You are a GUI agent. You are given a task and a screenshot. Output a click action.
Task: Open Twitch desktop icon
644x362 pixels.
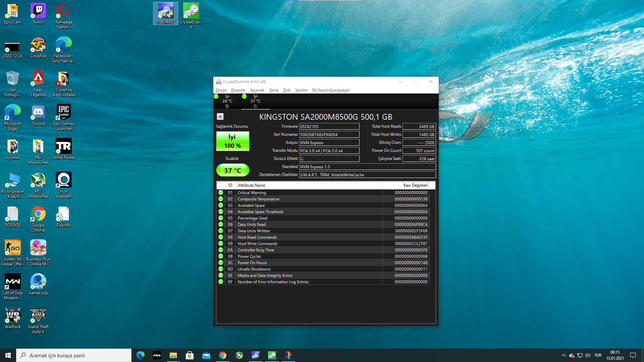click(x=38, y=14)
